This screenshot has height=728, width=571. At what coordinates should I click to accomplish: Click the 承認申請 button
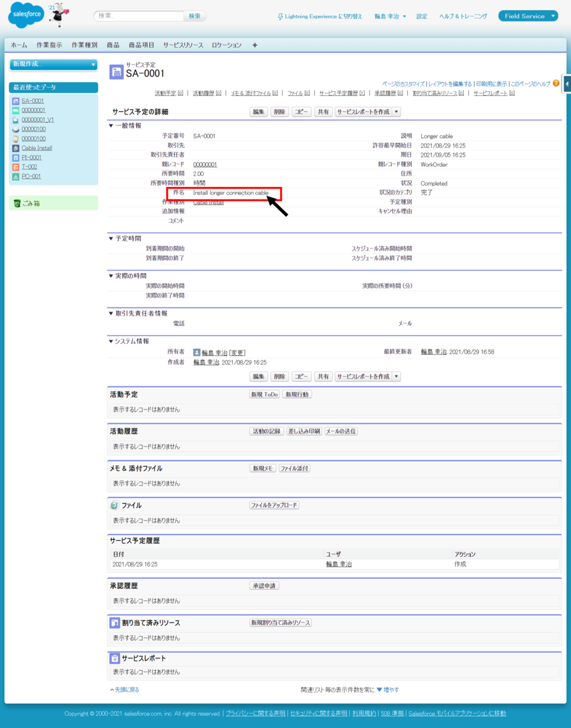point(264,586)
